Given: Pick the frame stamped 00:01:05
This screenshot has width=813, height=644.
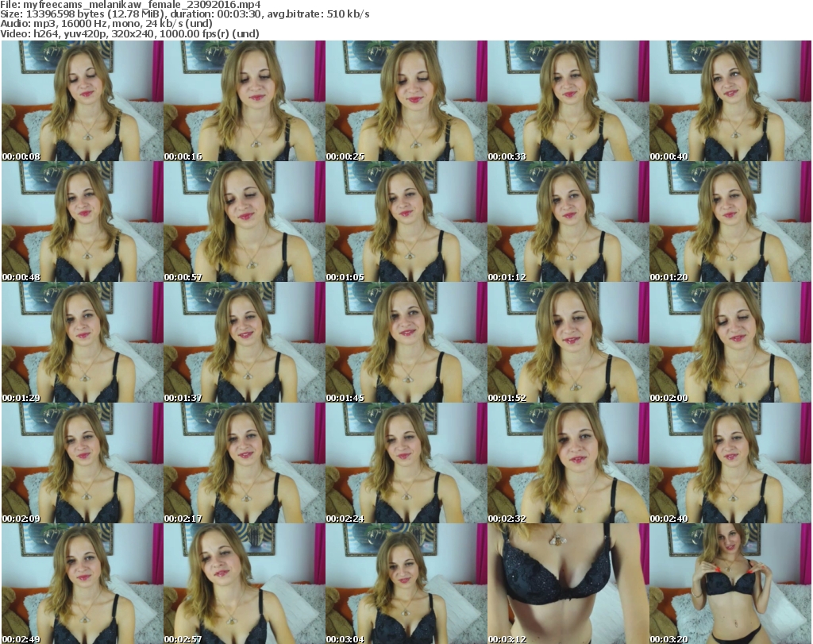Looking at the screenshot, I should pos(406,222).
